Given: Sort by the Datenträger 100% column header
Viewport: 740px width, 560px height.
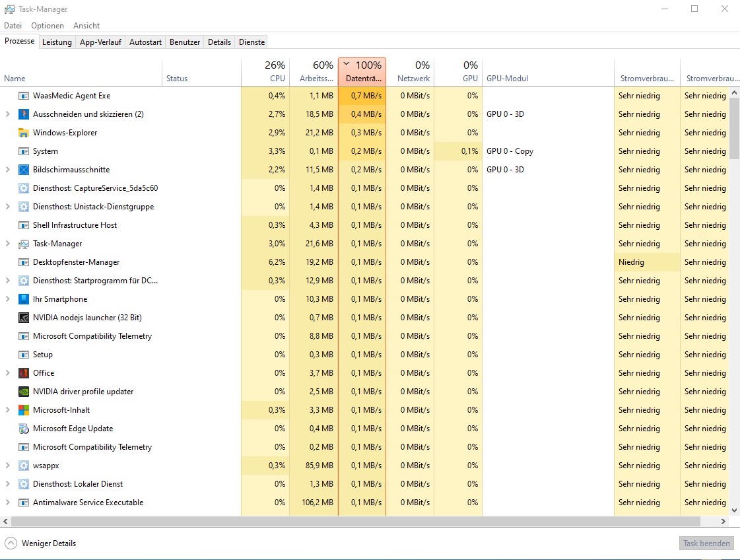Looking at the screenshot, I should (362, 72).
